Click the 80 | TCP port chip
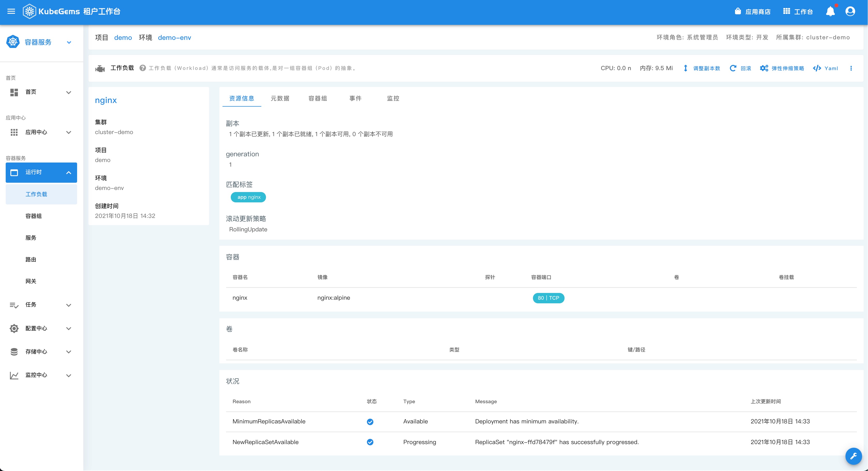868x471 pixels. click(x=548, y=298)
